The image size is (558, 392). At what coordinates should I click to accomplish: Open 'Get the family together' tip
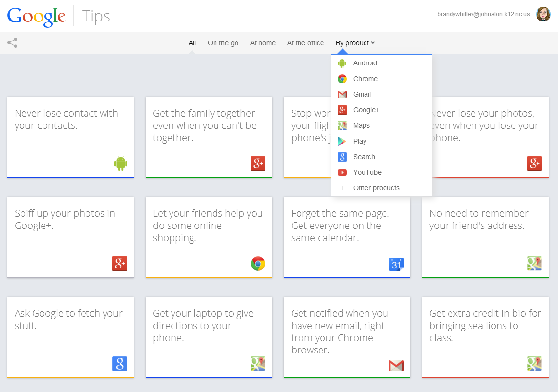pyautogui.click(x=209, y=138)
